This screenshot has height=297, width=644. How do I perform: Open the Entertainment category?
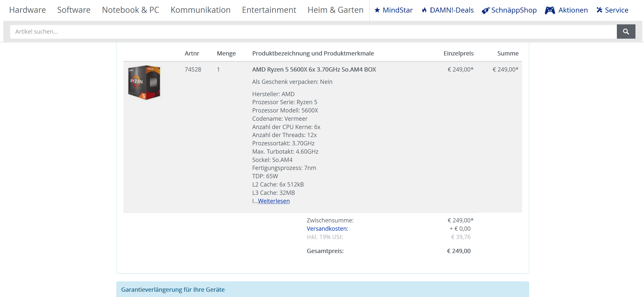pyautogui.click(x=269, y=10)
